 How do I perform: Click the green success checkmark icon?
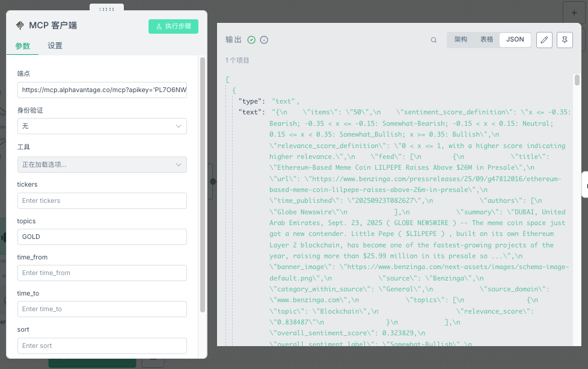point(251,40)
